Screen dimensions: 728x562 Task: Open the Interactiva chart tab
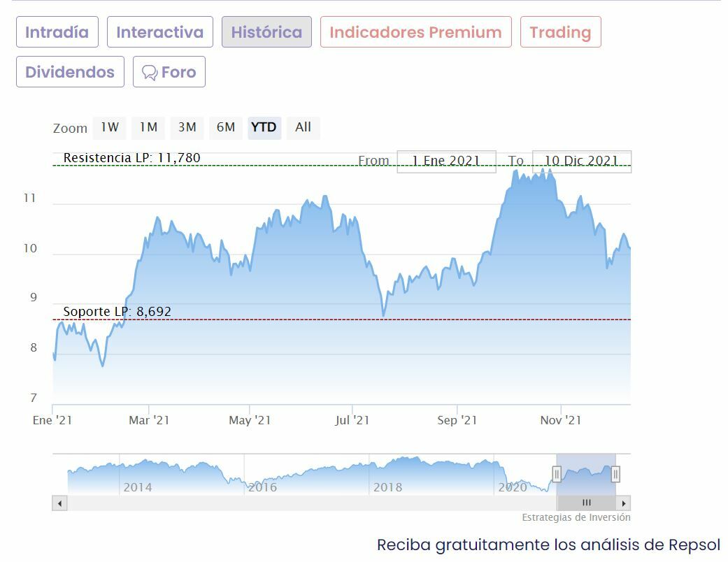(x=159, y=32)
